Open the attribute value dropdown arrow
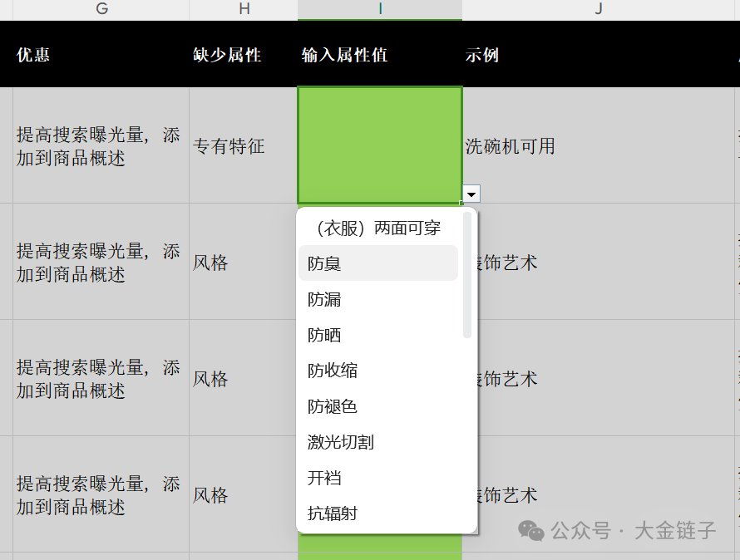The width and height of the screenshot is (740, 560). click(x=471, y=194)
